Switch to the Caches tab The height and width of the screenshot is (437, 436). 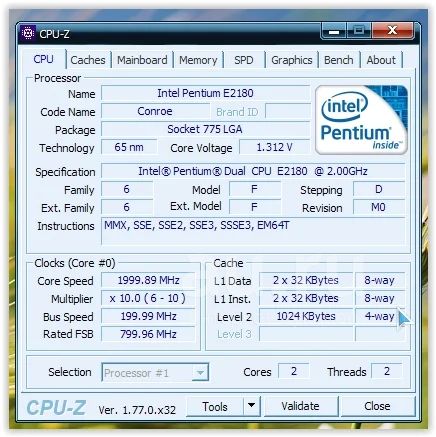pyautogui.click(x=88, y=60)
